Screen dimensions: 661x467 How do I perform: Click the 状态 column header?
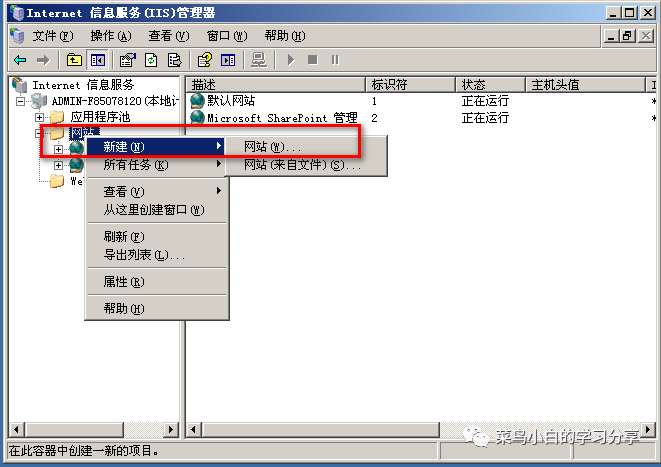pos(490,85)
